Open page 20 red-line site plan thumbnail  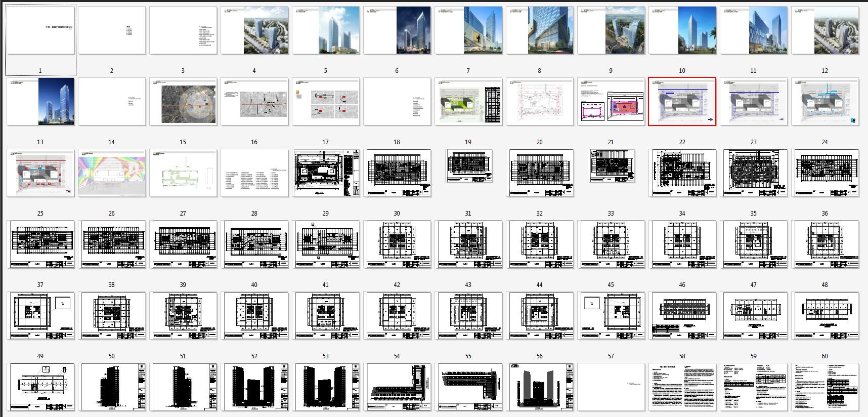click(x=540, y=102)
